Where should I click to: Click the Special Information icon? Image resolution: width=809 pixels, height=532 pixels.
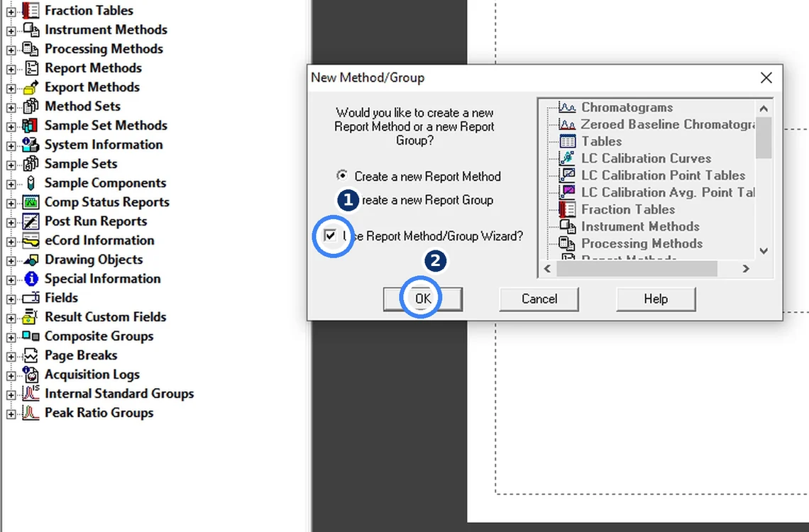point(31,279)
